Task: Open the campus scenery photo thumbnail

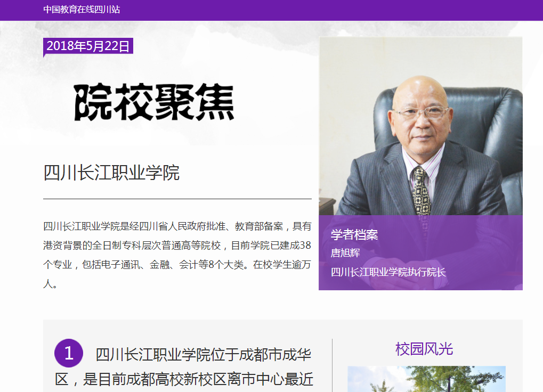Action: 426,379
